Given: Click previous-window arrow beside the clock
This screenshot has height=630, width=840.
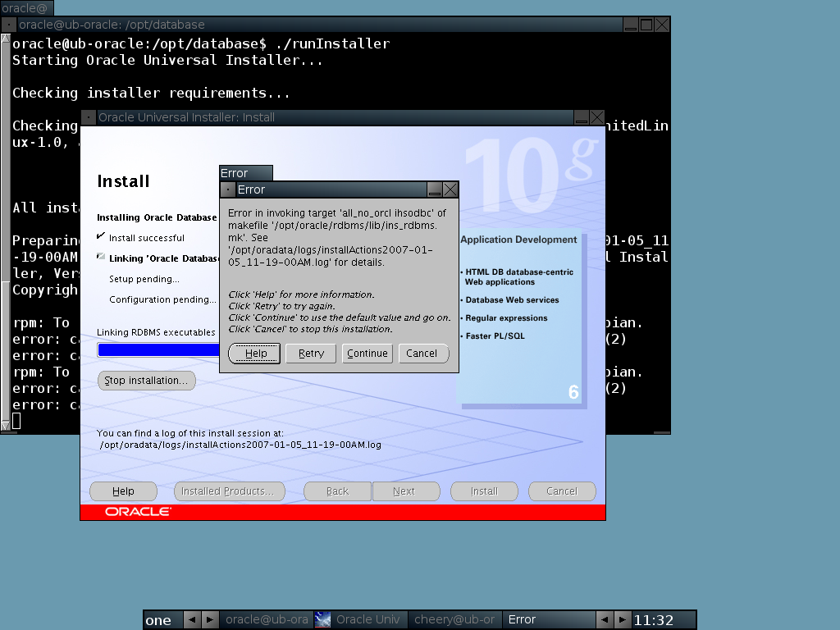Looking at the screenshot, I should 605,620.
